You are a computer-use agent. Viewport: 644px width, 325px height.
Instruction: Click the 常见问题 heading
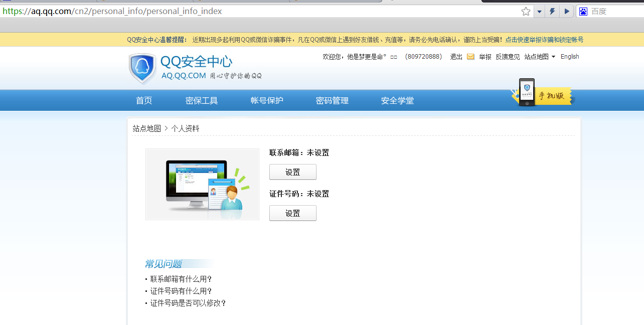tap(164, 264)
